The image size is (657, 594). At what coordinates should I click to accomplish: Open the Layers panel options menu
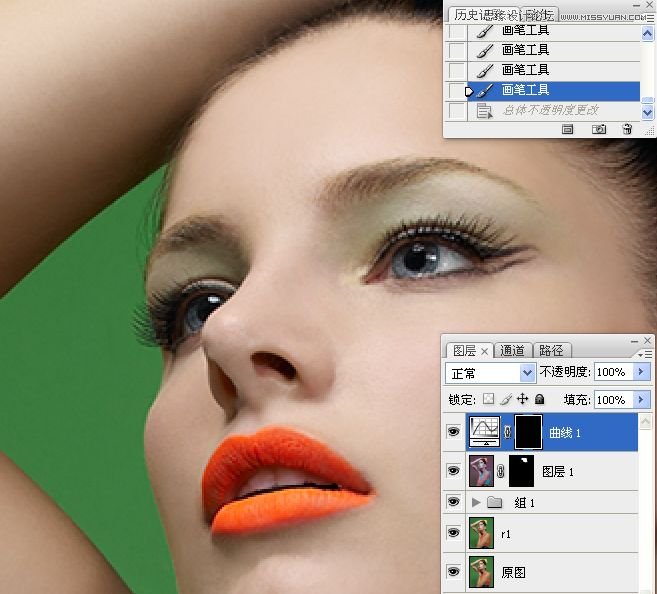646,354
